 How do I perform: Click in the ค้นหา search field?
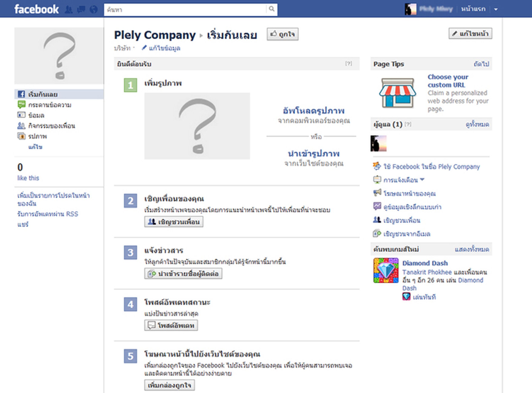(186, 10)
